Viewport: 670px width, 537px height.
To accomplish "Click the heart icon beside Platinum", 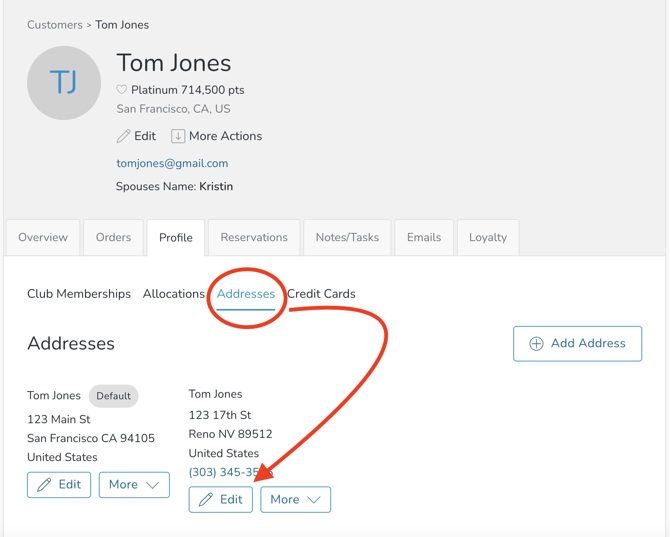I will [x=122, y=90].
